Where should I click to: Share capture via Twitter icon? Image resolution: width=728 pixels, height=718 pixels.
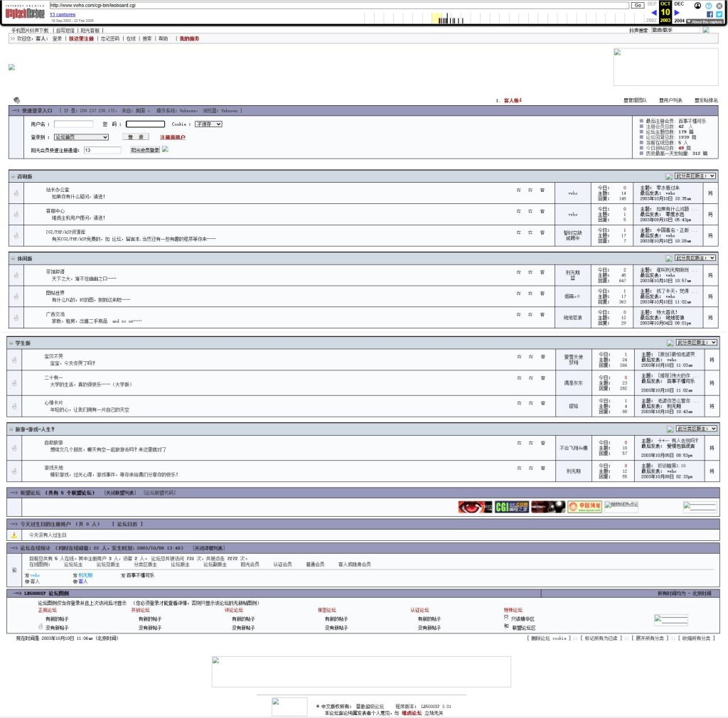click(719, 14)
